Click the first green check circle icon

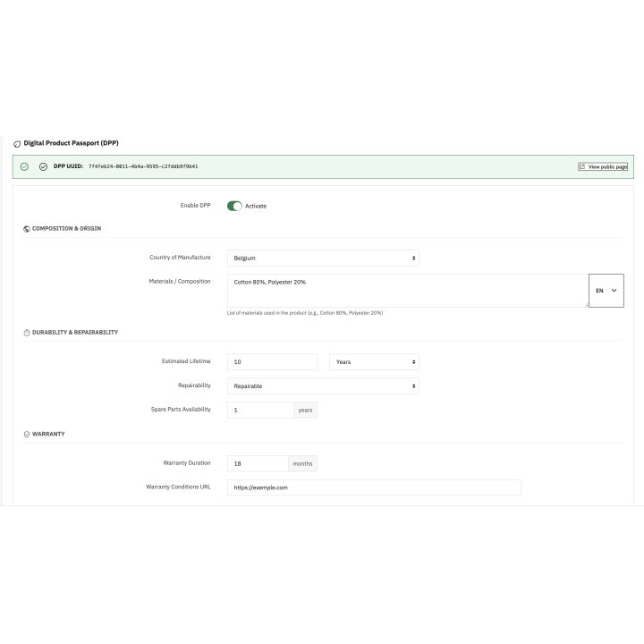(x=24, y=166)
